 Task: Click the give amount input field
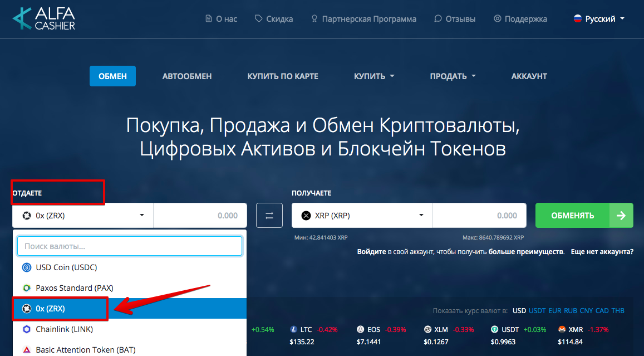click(200, 216)
